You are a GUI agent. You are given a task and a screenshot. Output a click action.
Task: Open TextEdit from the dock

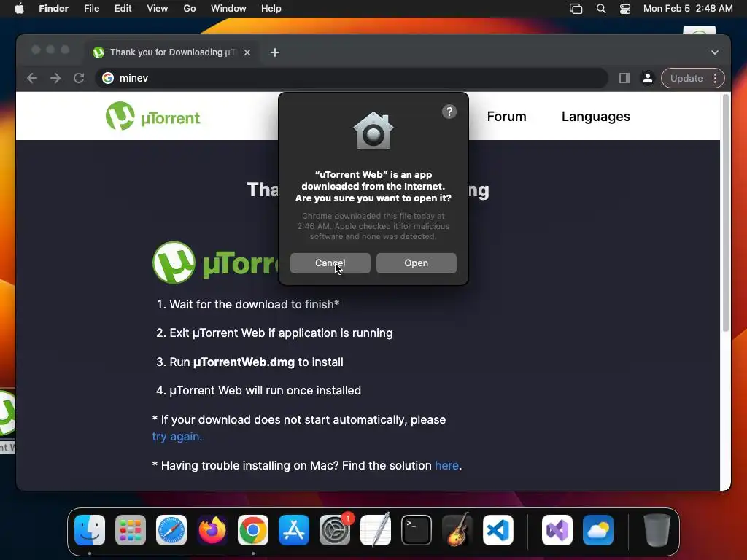tap(376, 530)
